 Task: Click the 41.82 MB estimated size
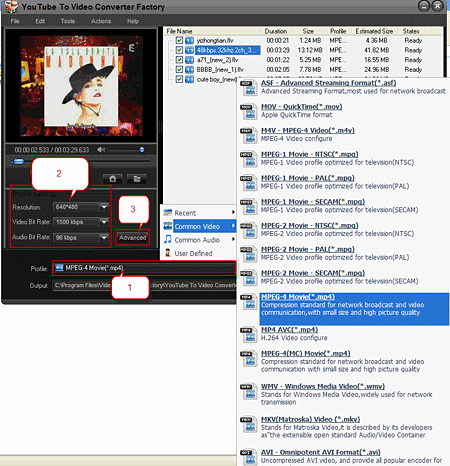coord(377,50)
